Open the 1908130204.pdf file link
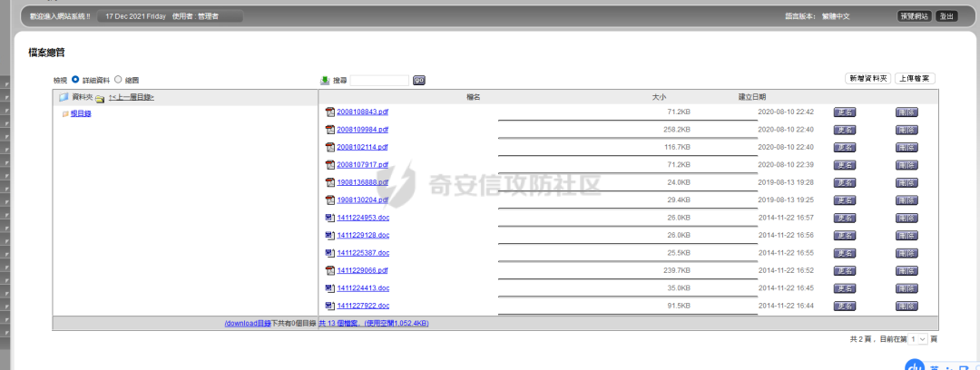The image size is (980, 370). [x=362, y=200]
